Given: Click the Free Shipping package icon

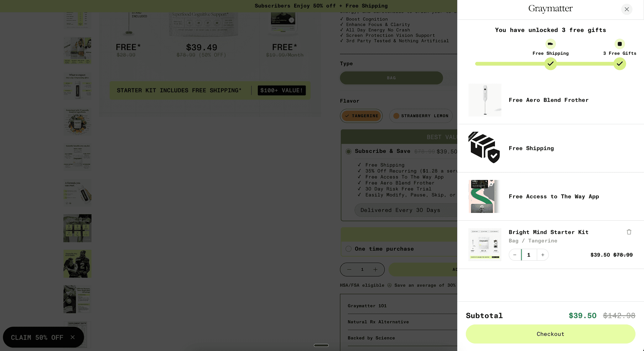Looking at the screenshot, I should pyautogui.click(x=484, y=148).
